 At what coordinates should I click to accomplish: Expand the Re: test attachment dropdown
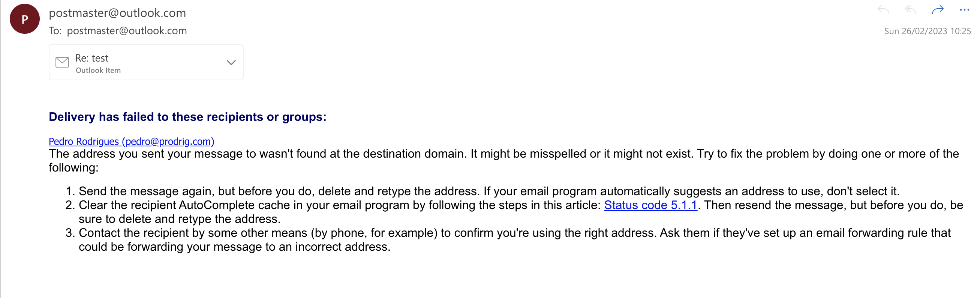coord(231,63)
